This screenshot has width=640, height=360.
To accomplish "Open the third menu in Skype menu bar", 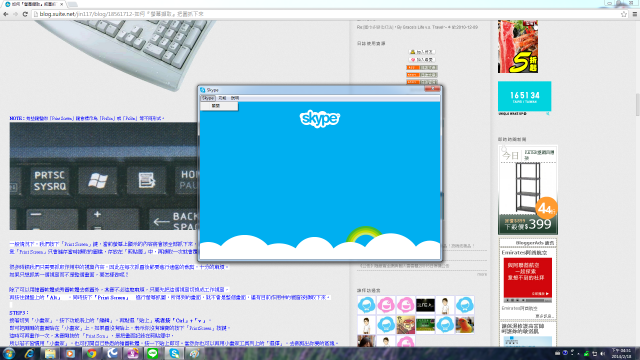I will [235, 98].
